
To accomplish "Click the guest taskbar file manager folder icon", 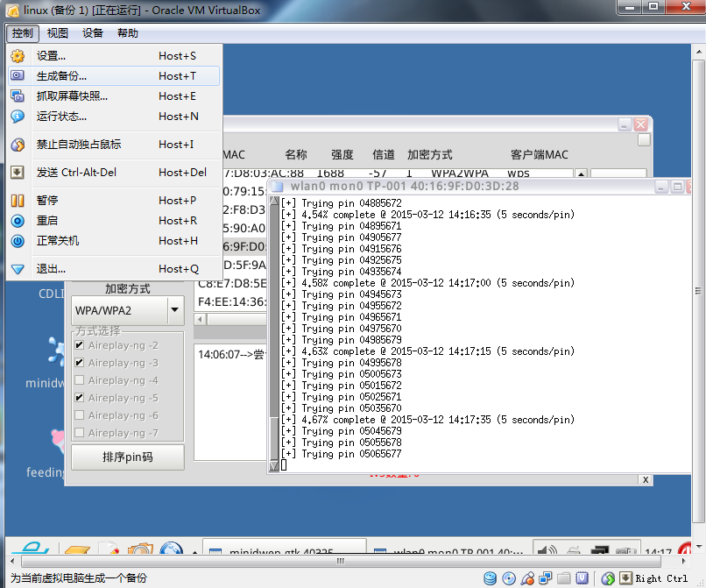I will [77, 549].
